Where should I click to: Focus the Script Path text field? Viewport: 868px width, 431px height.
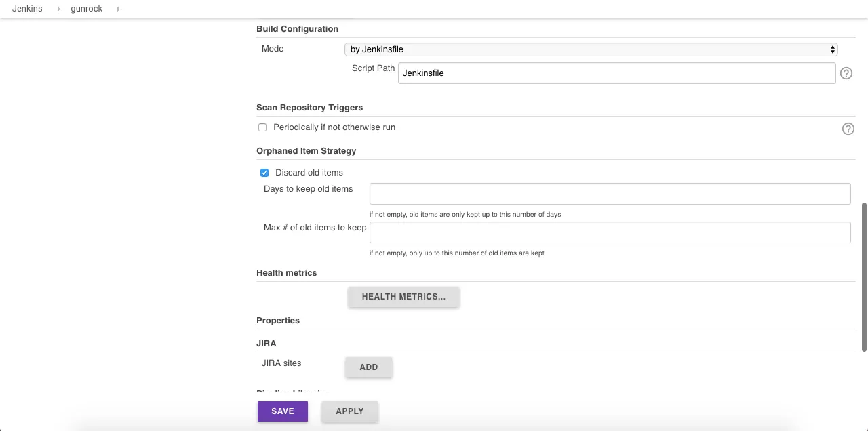616,73
